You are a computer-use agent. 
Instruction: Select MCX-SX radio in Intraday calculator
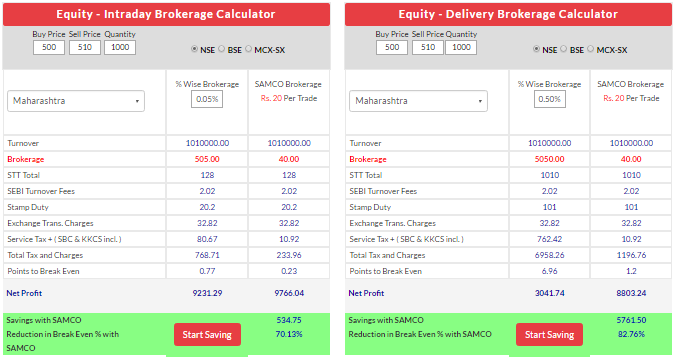248,49
